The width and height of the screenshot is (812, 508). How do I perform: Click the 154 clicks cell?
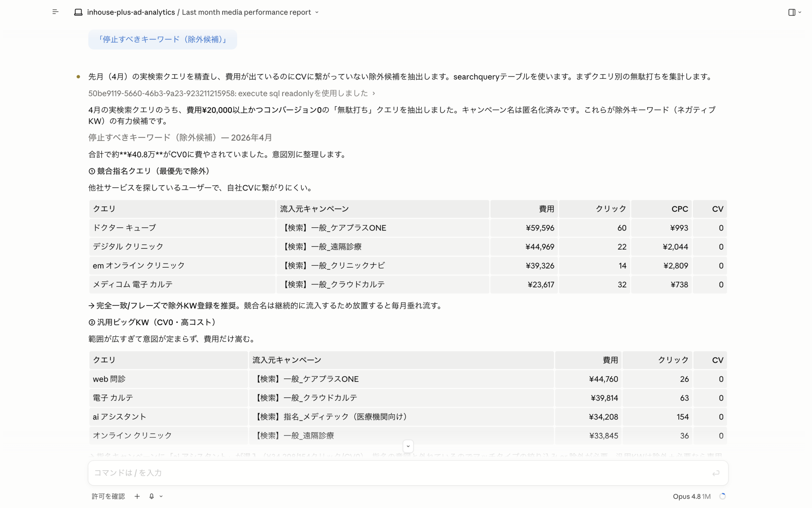658,417
